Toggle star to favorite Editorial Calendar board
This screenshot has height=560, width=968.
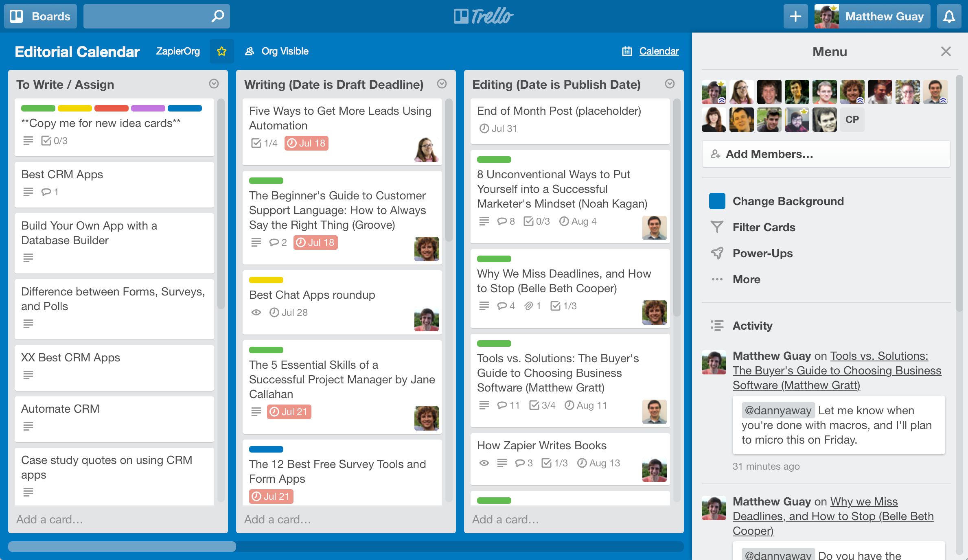[x=221, y=51]
